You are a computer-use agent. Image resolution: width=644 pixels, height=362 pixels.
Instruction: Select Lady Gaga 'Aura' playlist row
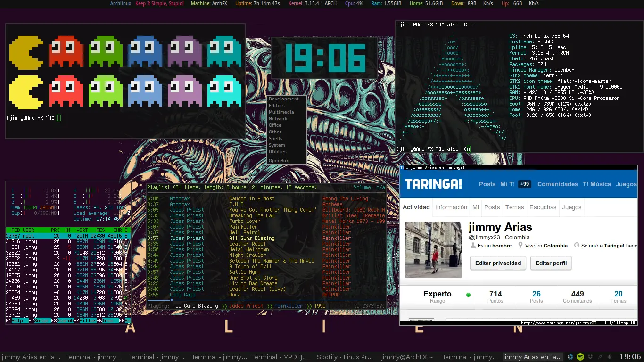[266, 295]
